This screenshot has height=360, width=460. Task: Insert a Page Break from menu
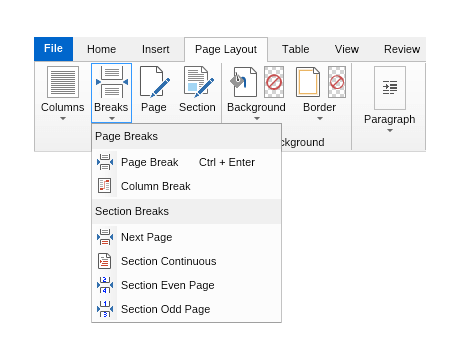(x=187, y=162)
